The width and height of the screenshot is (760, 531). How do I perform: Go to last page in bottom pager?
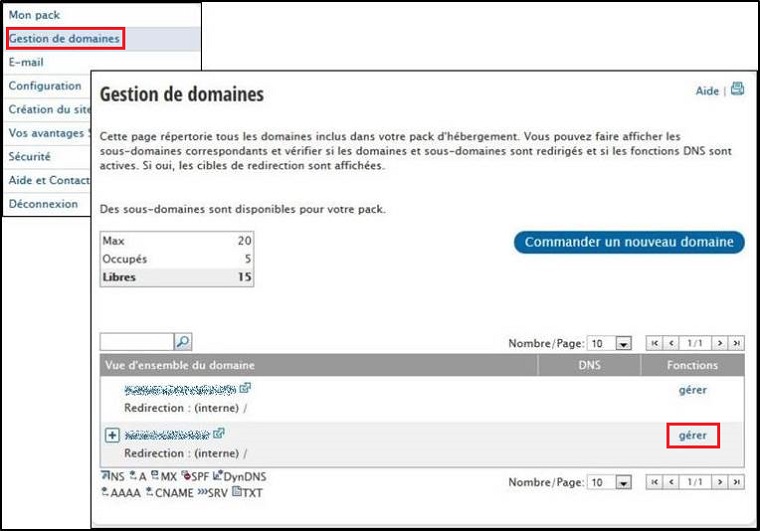tap(736, 482)
